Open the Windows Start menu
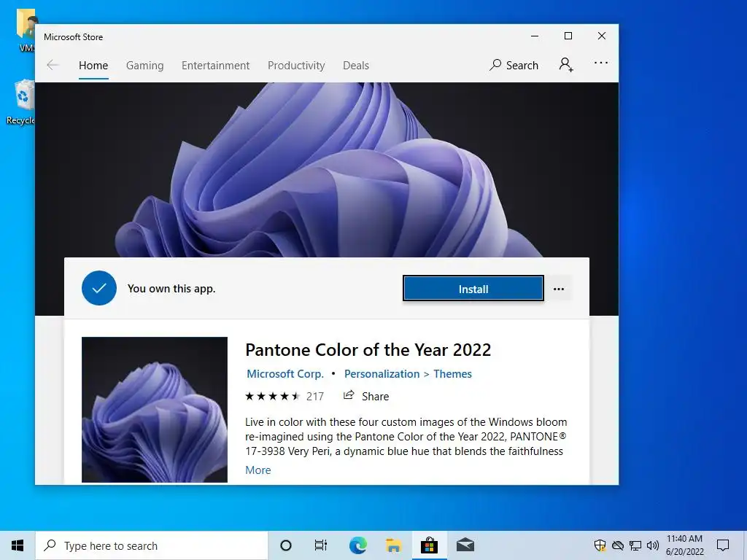The image size is (747, 560). point(18,545)
